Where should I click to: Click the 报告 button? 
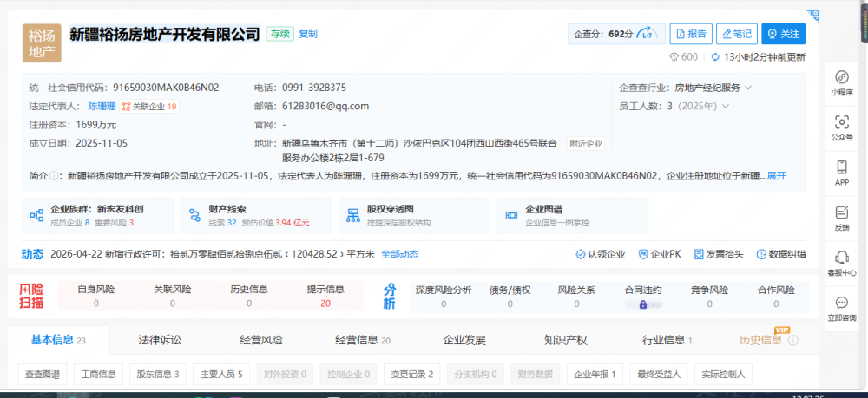tap(691, 34)
